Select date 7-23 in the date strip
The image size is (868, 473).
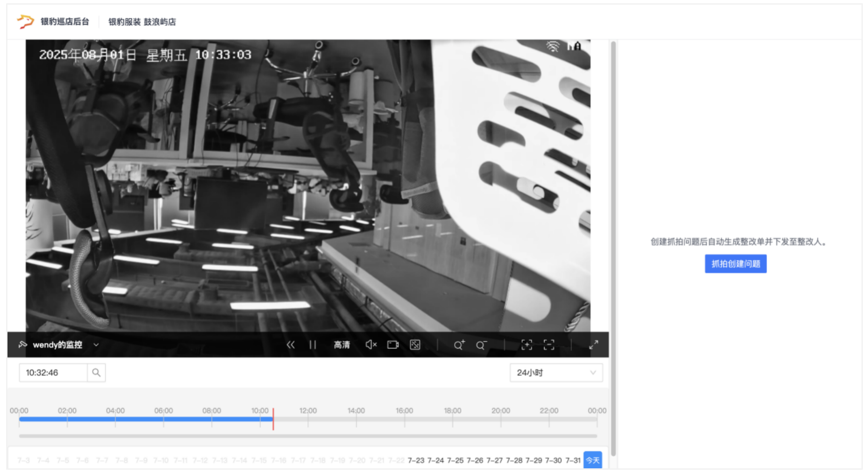416,460
